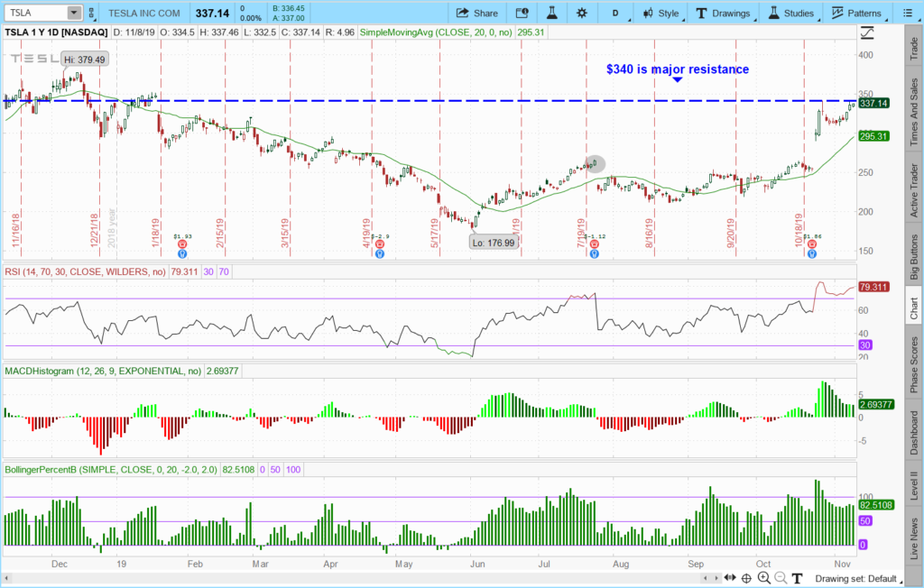The height and width of the screenshot is (588, 924).
Task: Click the chart mode icon above price axis
Action: [867, 33]
